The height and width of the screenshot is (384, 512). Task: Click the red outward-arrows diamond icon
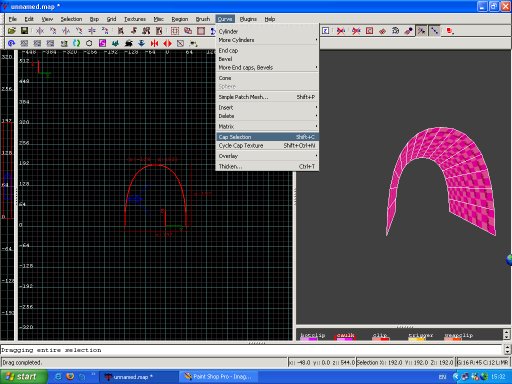click(167, 43)
